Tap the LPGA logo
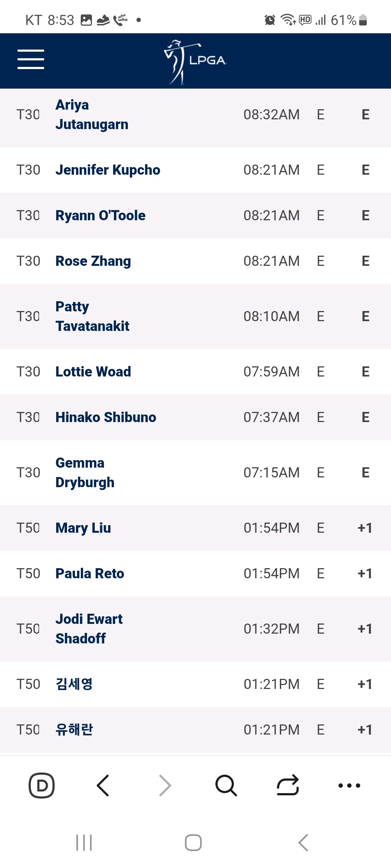The image size is (391, 868). click(195, 62)
